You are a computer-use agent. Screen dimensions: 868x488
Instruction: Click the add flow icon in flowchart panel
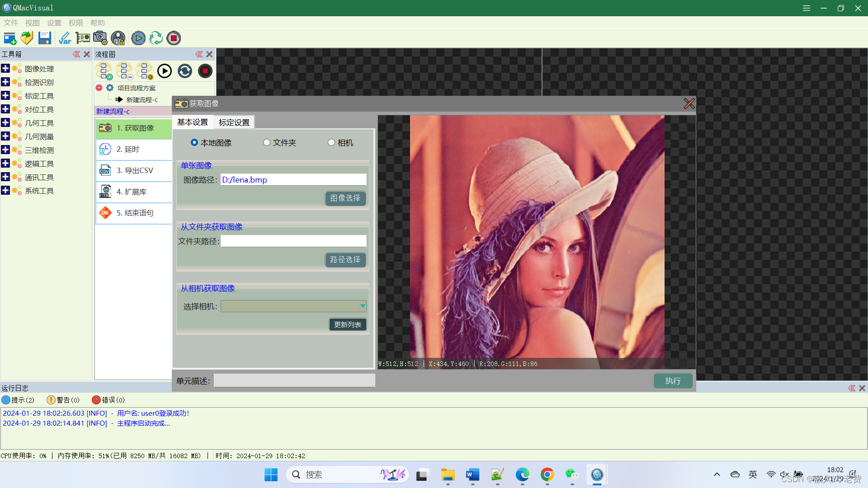point(104,71)
